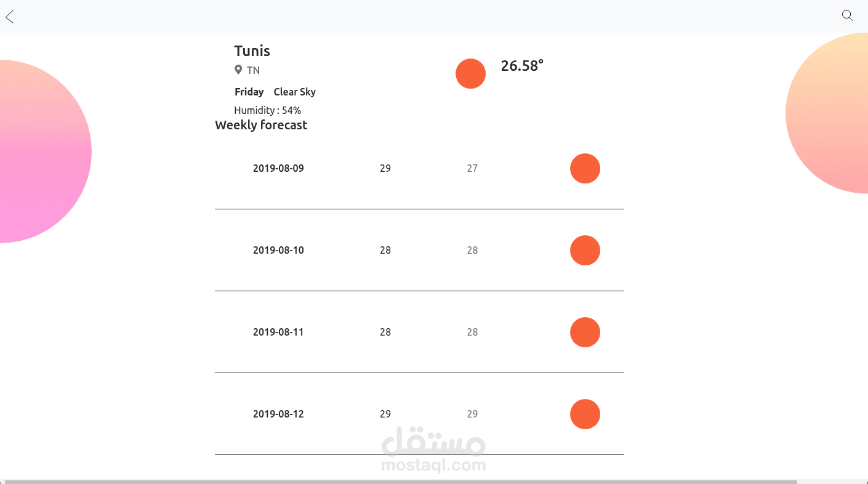Click the Weekly forecast heading
Image resolution: width=868 pixels, height=484 pixels.
(x=261, y=126)
